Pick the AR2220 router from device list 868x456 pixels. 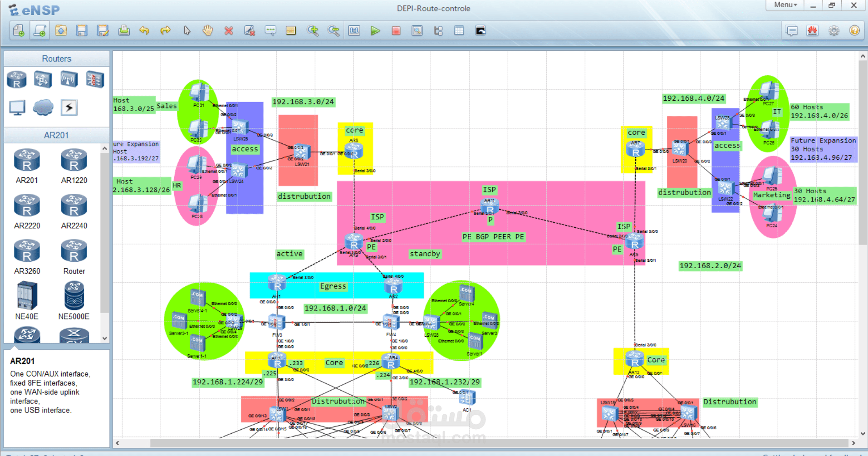(27, 211)
